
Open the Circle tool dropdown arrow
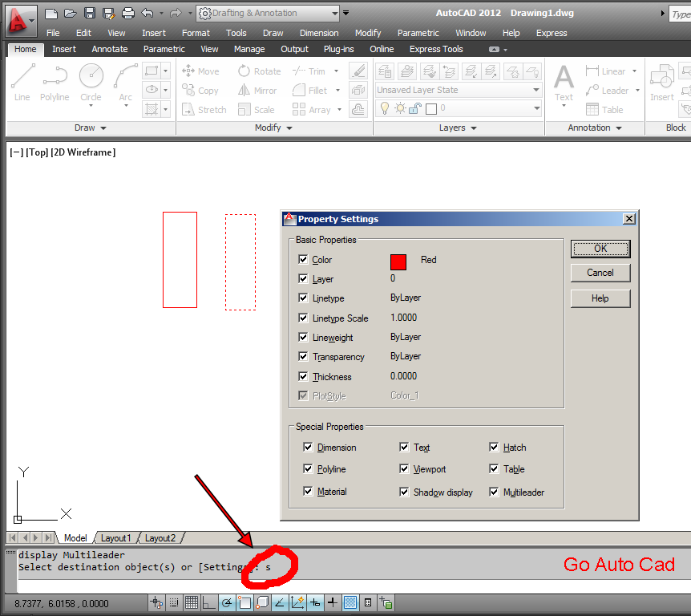point(91,106)
